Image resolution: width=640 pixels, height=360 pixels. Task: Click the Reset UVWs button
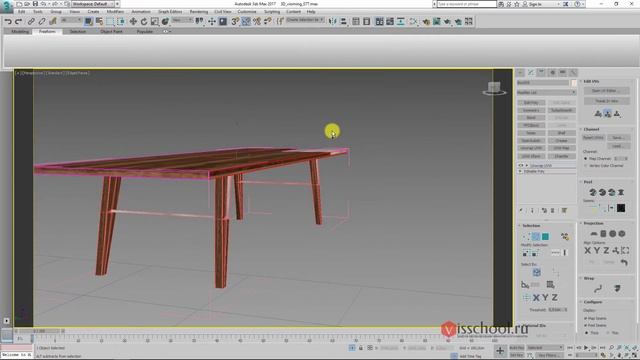click(593, 138)
